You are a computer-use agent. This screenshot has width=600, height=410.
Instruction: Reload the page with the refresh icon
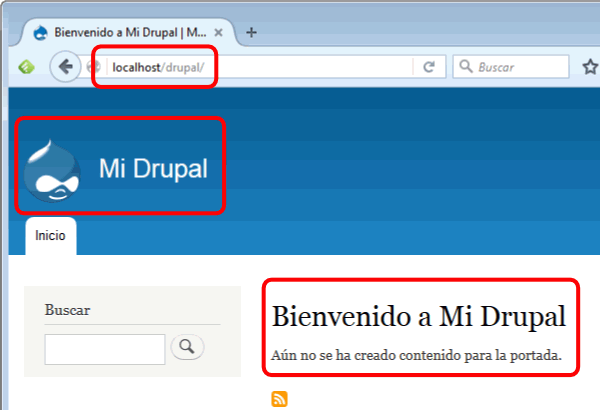coord(429,67)
